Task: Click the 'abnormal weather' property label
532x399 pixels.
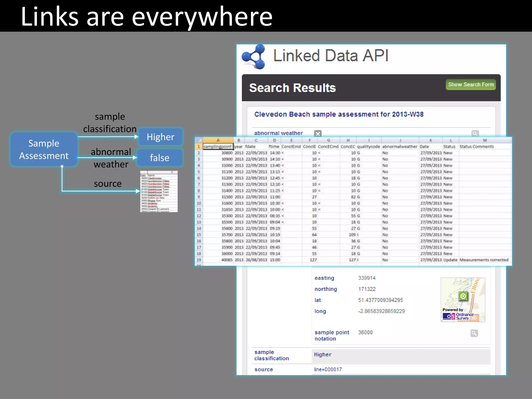Action: pyautogui.click(x=278, y=133)
